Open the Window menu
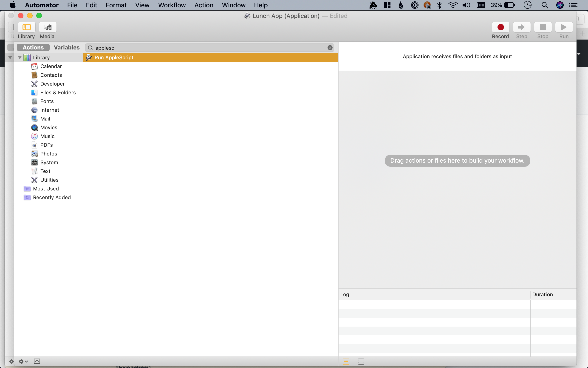This screenshot has height=368, width=588. coord(234,5)
